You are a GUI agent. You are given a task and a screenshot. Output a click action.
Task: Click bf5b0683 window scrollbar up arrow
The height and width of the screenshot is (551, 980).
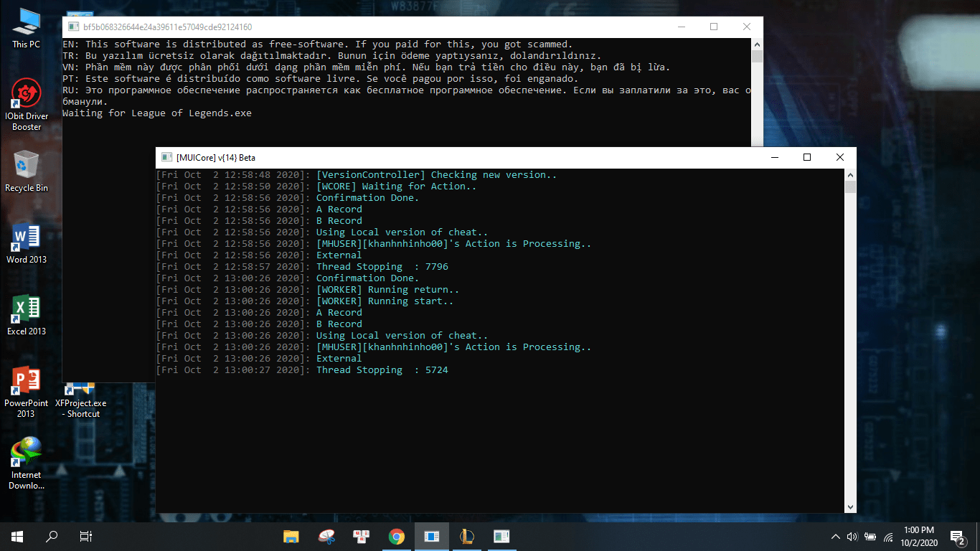pyautogui.click(x=757, y=44)
